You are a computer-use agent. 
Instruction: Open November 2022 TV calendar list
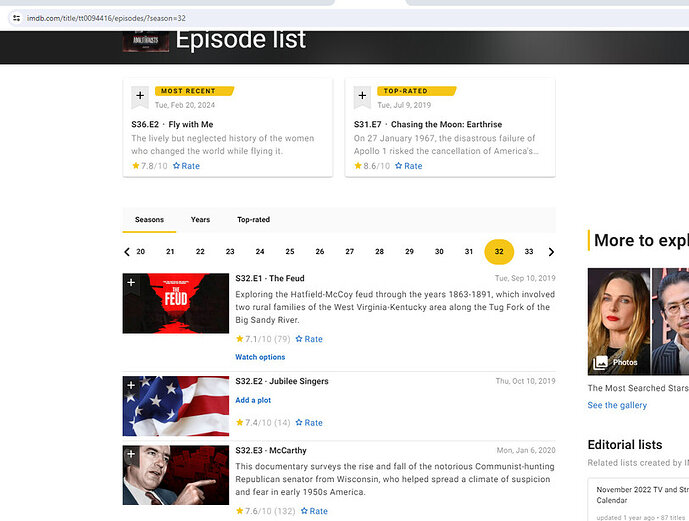[x=642, y=495]
